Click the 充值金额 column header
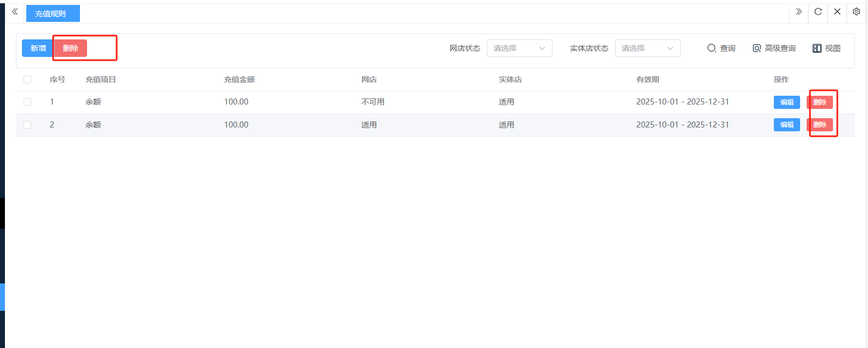Screen dimensions: 868x348 pos(239,80)
